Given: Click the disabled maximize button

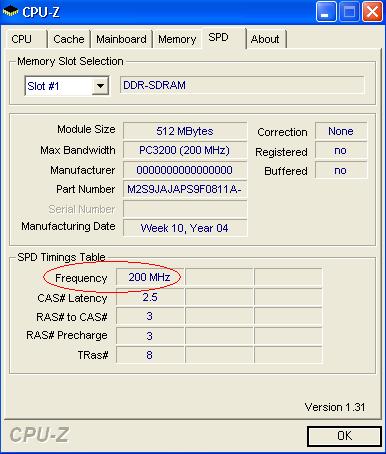Looking at the screenshot, I should coord(349,12).
